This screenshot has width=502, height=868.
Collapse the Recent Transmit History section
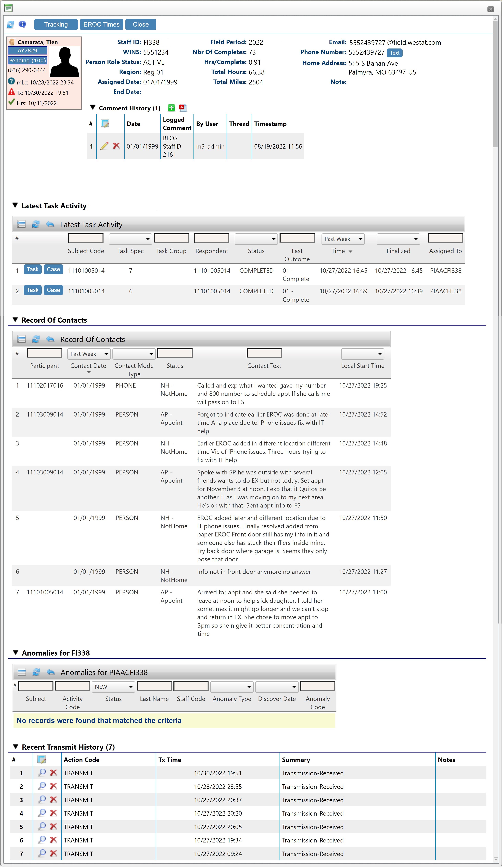15,746
